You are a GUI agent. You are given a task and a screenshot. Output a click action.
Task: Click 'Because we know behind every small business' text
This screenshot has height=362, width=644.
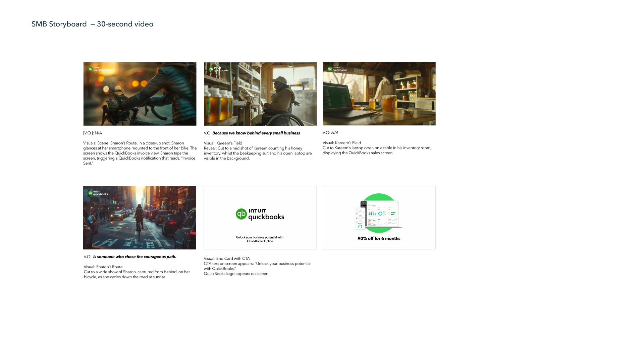(256, 133)
